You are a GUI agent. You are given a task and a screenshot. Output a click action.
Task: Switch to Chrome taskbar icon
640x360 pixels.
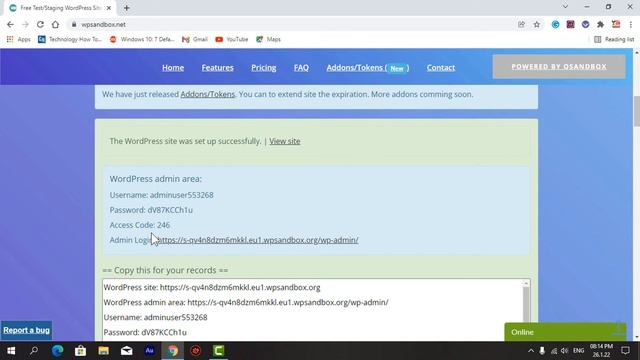point(173,351)
